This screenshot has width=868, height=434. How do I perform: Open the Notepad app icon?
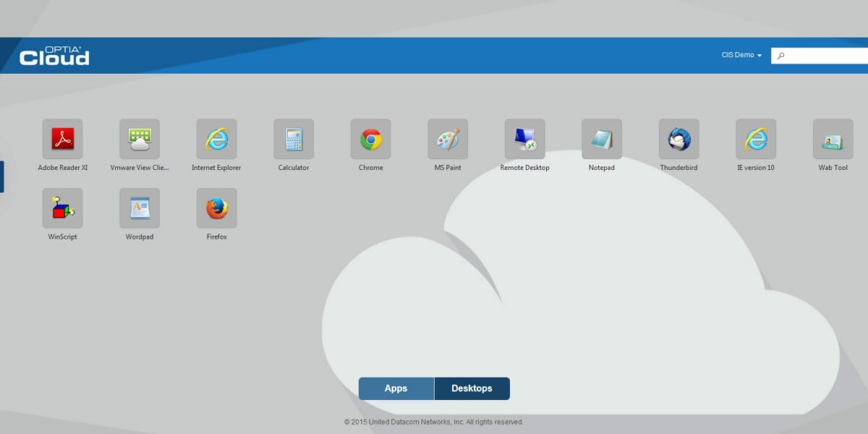pyautogui.click(x=602, y=139)
